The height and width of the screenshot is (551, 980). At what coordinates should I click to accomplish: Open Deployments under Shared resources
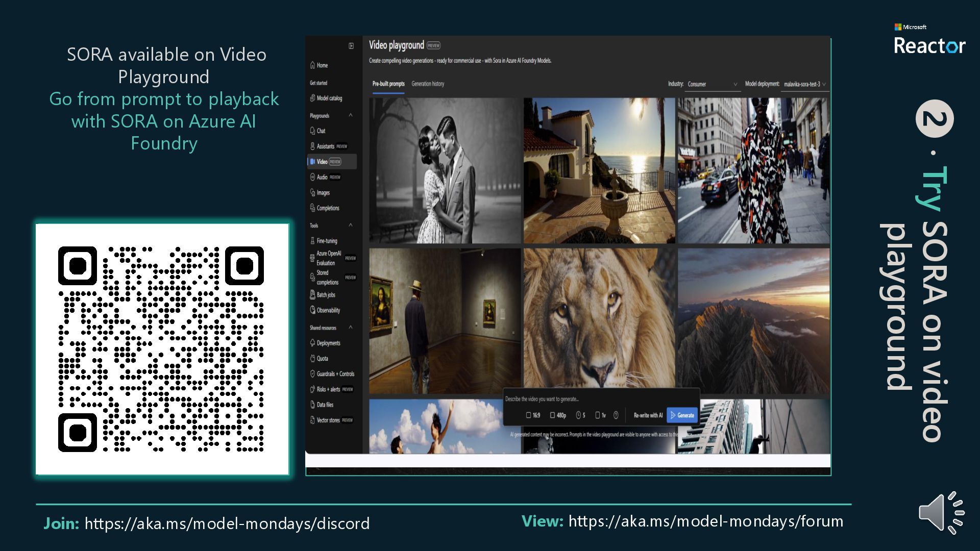[325, 343]
